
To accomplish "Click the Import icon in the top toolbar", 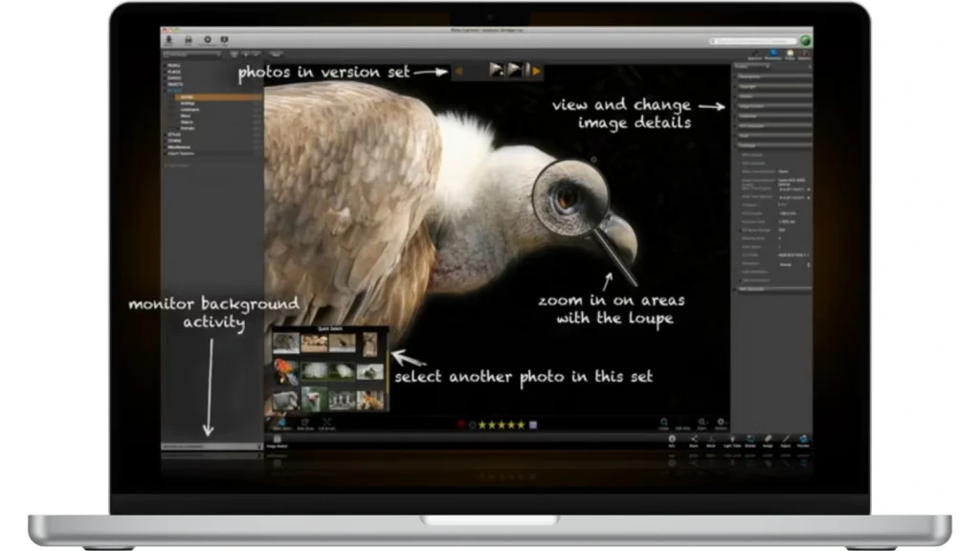I will 170,40.
